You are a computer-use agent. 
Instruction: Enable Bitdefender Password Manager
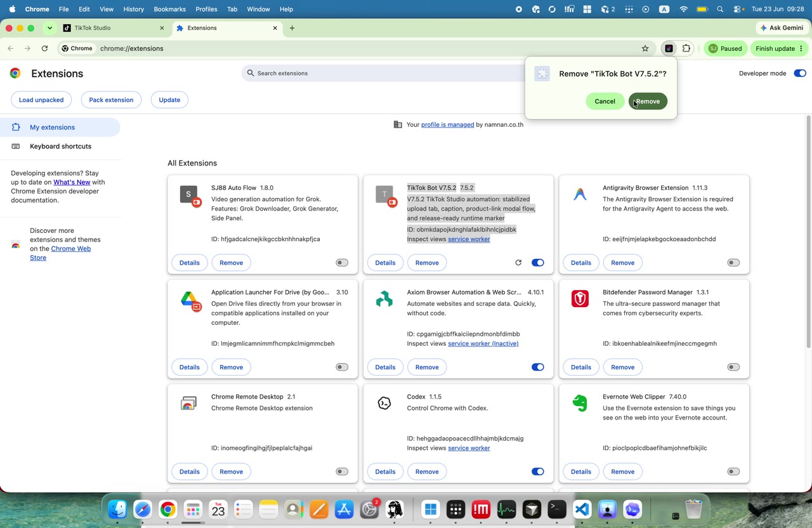pos(733,367)
